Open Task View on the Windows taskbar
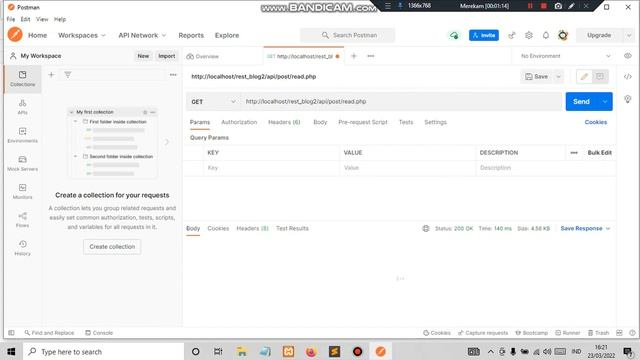The height and width of the screenshot is (360, 640). tap(218, 351)
